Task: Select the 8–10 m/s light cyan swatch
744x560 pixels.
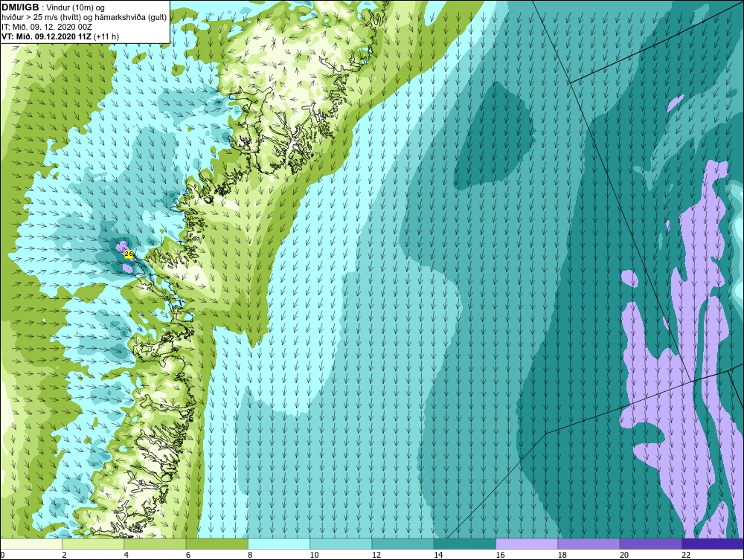Action: [279, 544]
